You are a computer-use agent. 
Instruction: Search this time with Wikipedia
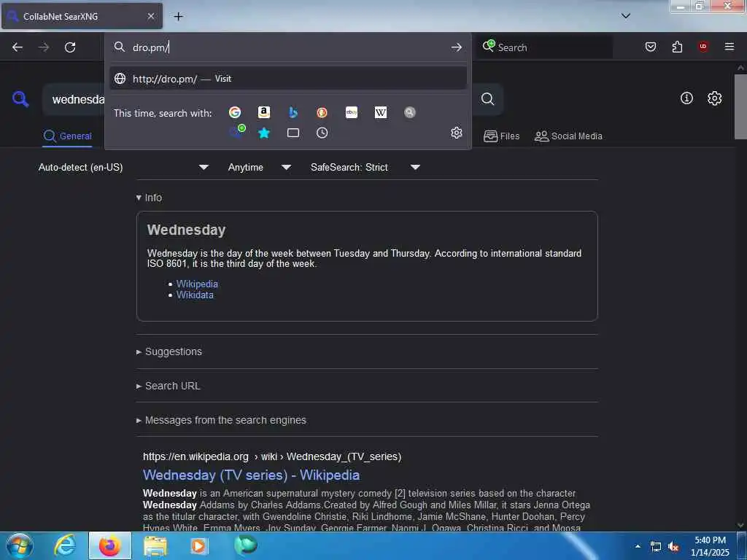click(x=381, y=112)
